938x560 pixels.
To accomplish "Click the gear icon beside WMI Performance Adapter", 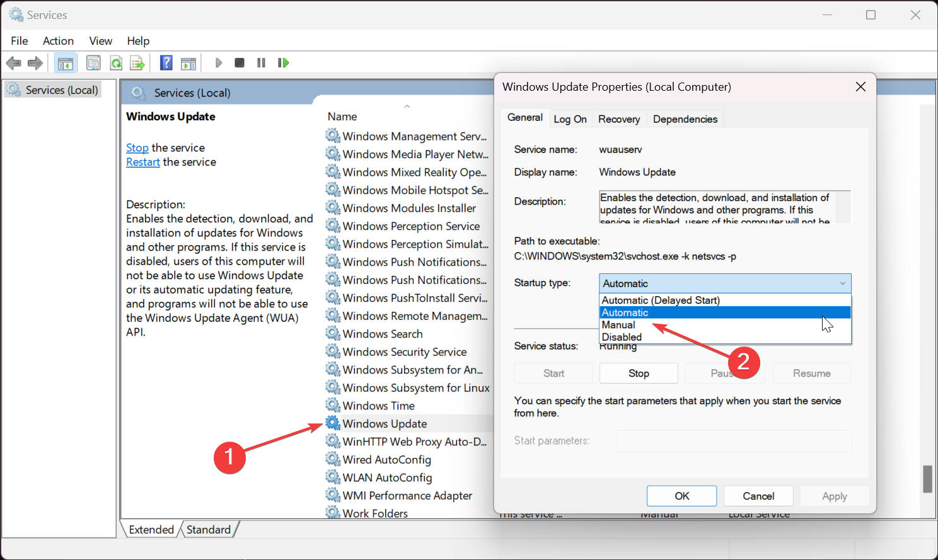I will (333, 494).
